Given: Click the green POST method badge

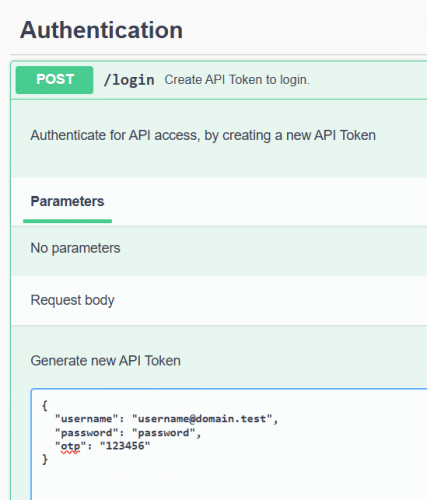Looking at the screenshot, I should point(54,80).
